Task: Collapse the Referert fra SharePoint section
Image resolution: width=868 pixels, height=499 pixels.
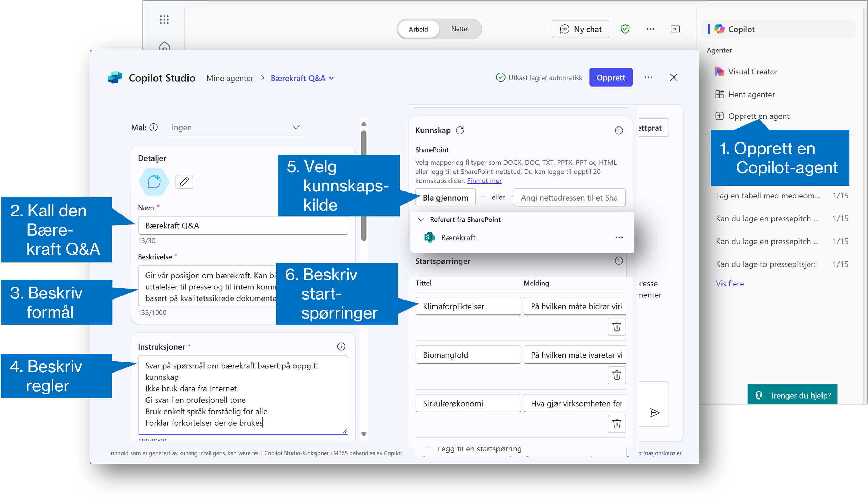Action: coord(421,219)
